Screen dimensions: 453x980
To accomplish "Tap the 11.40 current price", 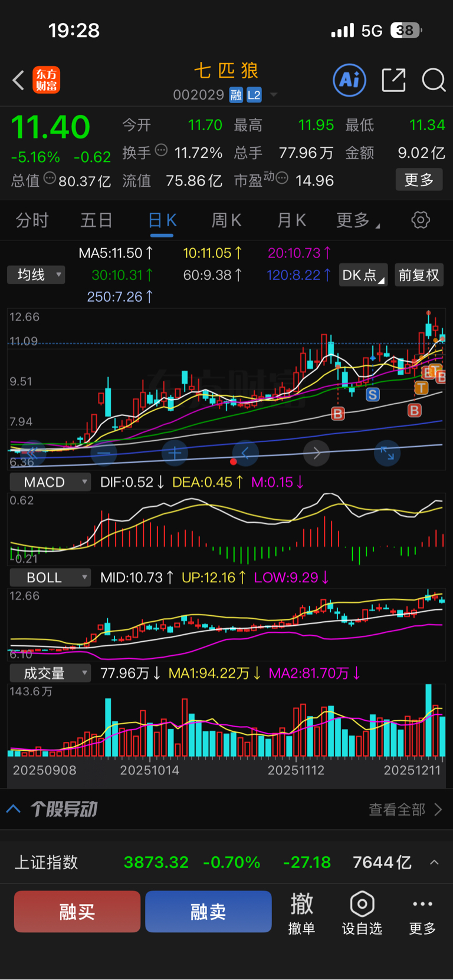I will click(x=51, y=127).
